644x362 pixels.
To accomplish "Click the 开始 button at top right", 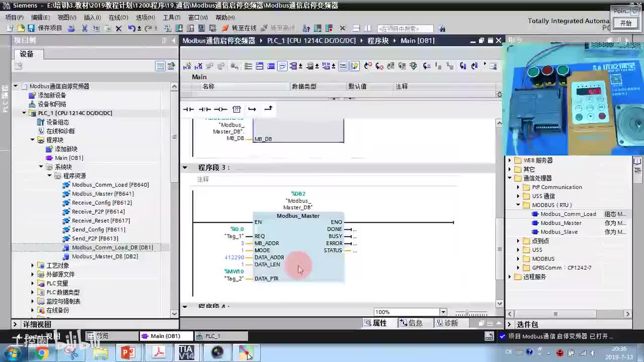I will point(625,23).
